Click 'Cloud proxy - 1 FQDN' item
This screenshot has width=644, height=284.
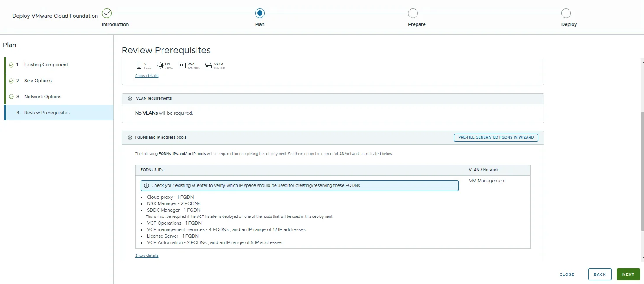tap(170, 197)
